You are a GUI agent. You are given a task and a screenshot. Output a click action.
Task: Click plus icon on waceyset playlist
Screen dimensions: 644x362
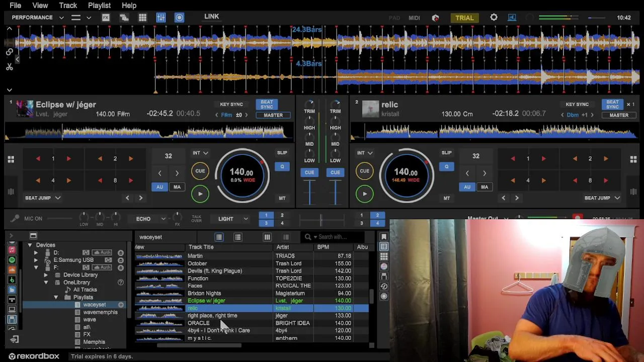[121, 305]
